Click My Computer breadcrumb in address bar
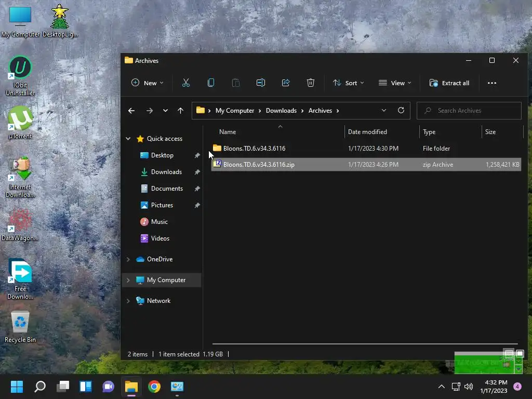532x399 pixels. point(235,111)
